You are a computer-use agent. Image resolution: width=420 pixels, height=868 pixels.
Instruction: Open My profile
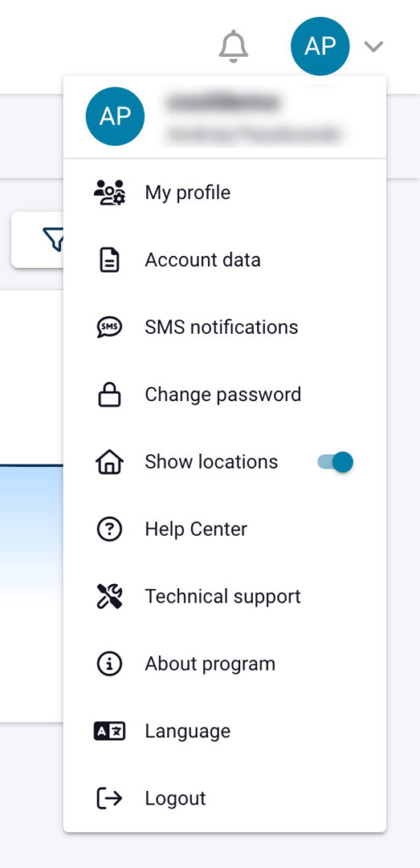pyautogui.click(x=224, y=192)
